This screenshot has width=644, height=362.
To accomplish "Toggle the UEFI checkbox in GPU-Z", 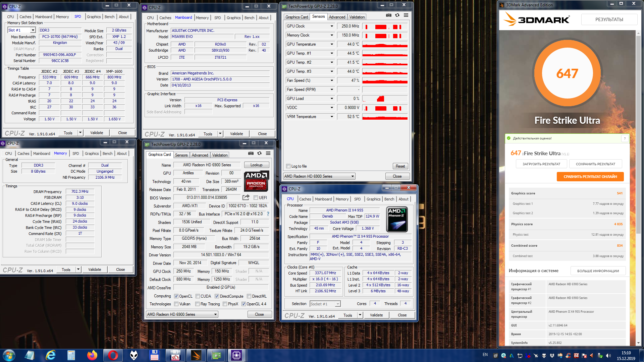I will pyautogui.click(x=256, y=198).
